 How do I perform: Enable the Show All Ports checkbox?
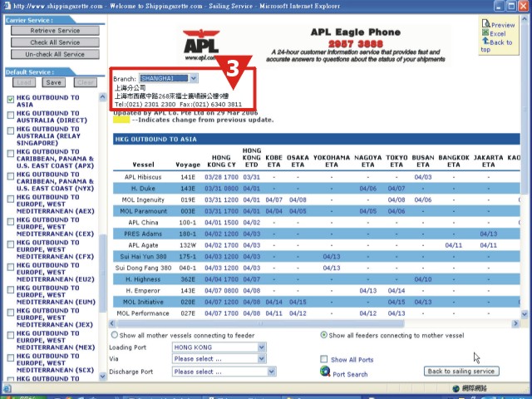click(x=324, y=359)
